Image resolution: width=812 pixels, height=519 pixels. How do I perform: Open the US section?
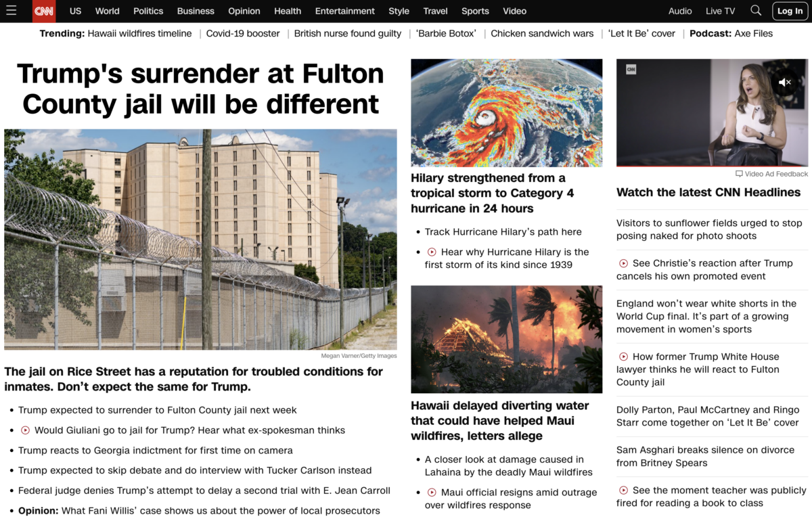pyautogui.click(x=75, y=11)
